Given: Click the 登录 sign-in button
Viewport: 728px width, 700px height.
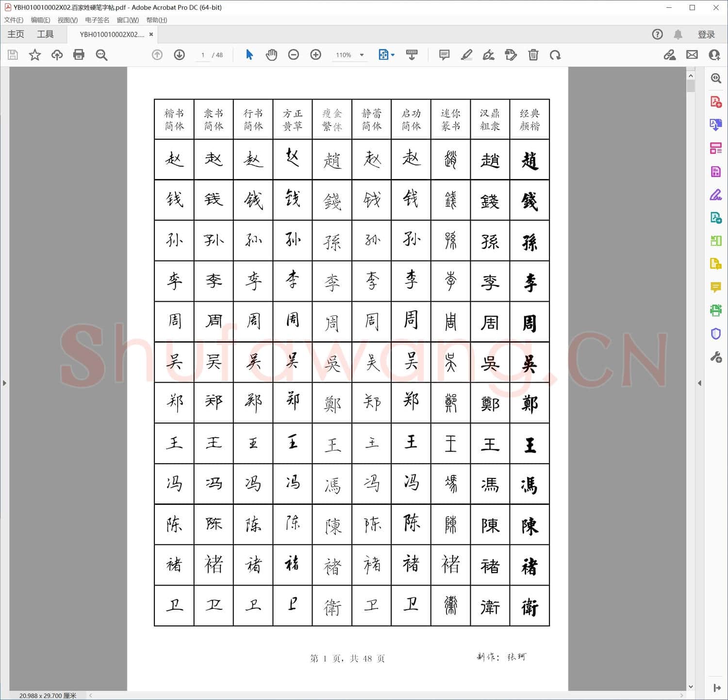Looking at the screenshot, I should [x=706, y=34].
